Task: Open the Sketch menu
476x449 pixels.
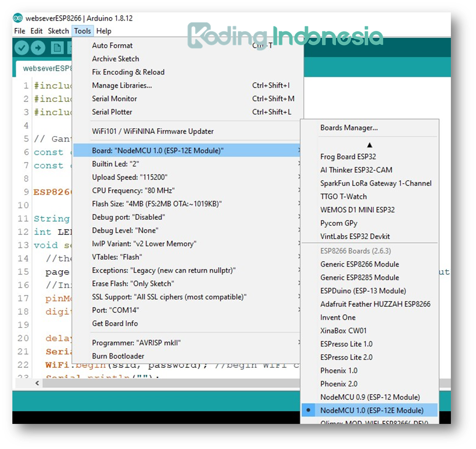Action: point(58,31)
